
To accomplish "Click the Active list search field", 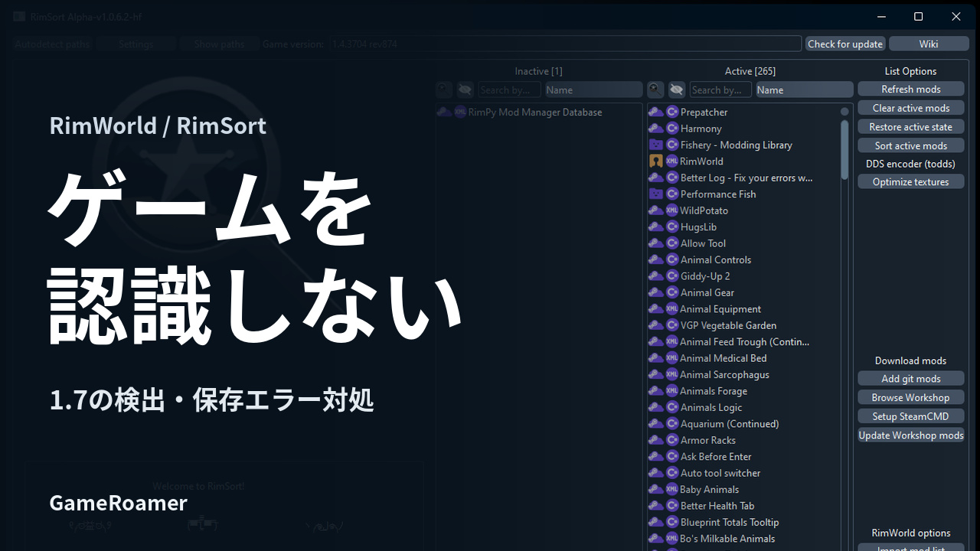I will [720, 90].
